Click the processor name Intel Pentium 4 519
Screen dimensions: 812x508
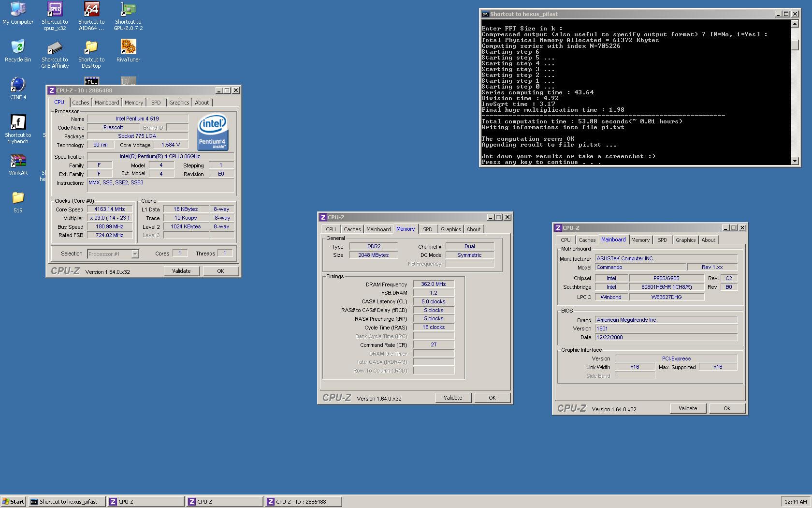[137, 119]
